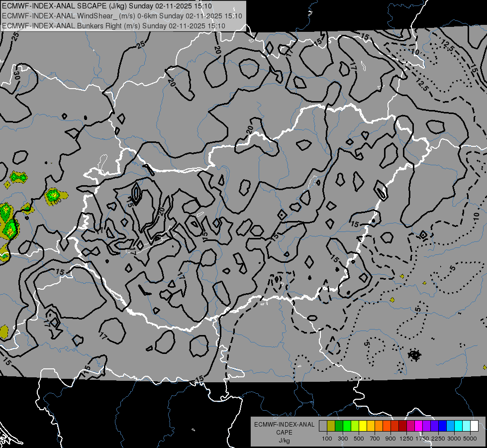Select the SBCAPE (J/kg) header line
Viewport: 487px width, 448px height.
tap(106, 6)
